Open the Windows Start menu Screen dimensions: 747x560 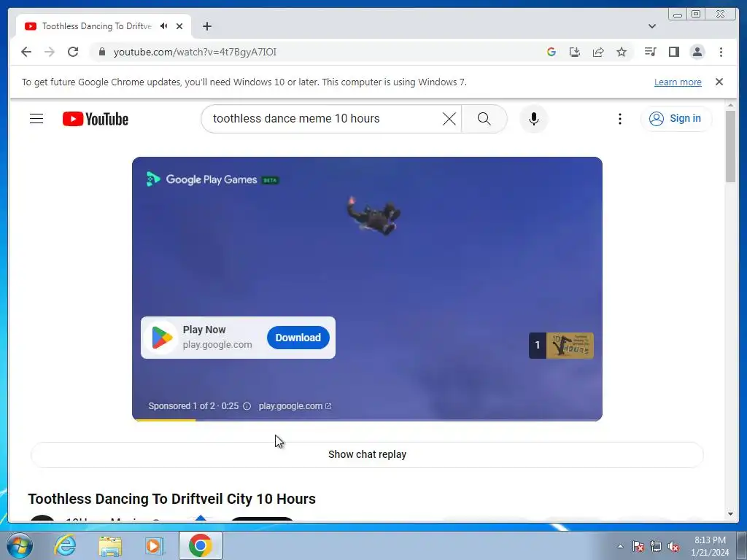coord(20,545)
